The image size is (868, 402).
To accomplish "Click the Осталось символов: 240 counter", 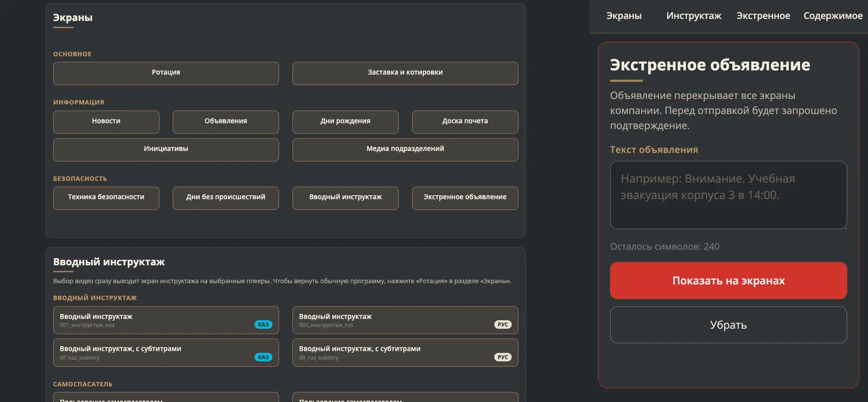I will [x=665, y=246].
